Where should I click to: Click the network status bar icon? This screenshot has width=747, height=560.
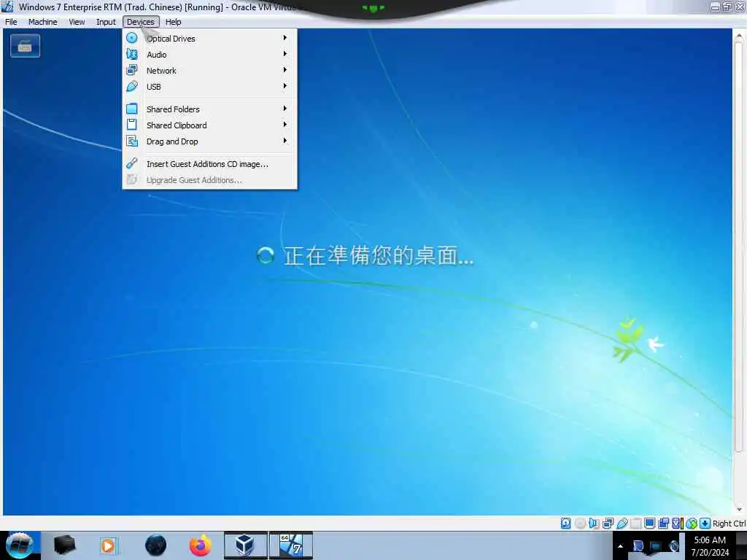pos(608,524)
